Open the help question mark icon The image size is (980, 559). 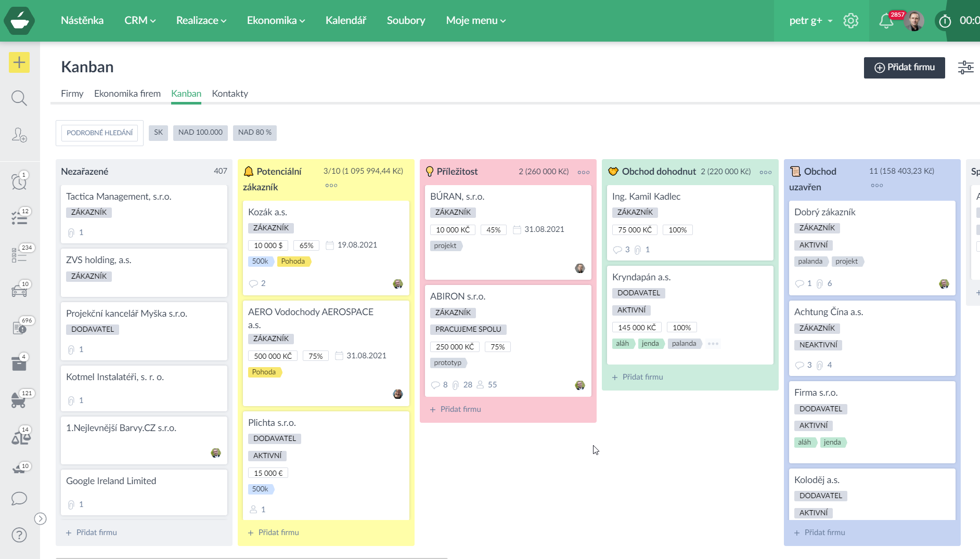[x=19, y=535]
